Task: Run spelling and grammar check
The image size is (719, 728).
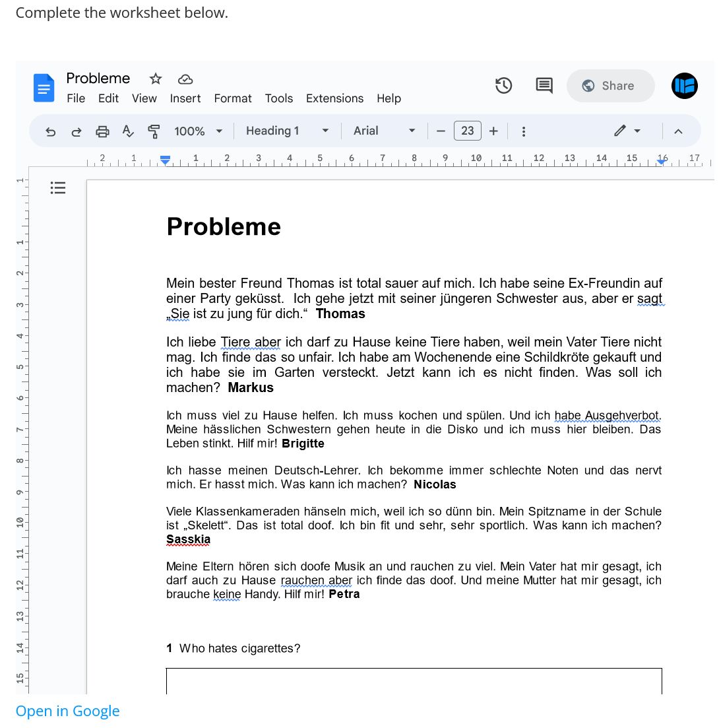Action: tap(128, 131)
